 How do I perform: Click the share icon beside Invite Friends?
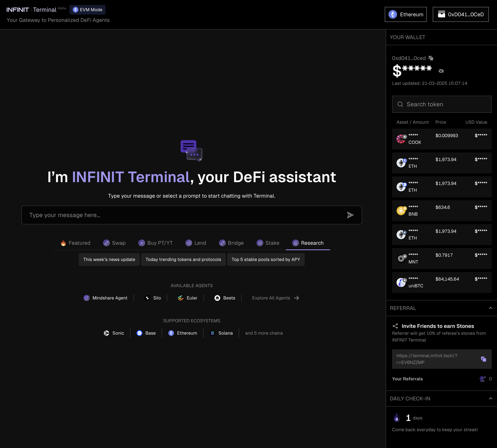click(x=395, y=326)
